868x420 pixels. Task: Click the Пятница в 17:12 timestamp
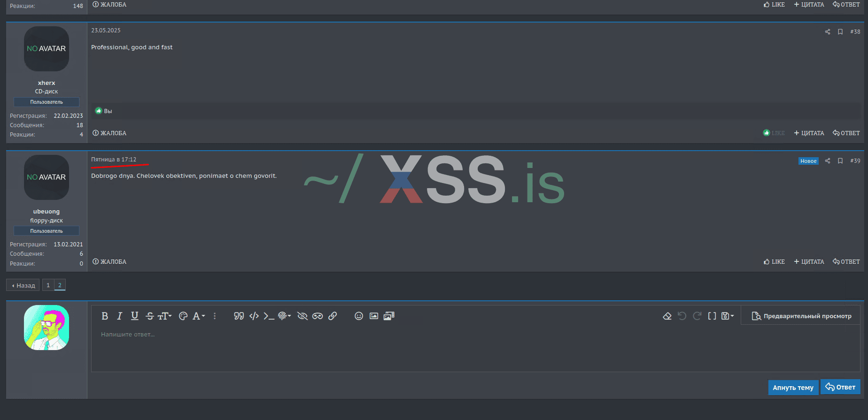coord(114,160)
